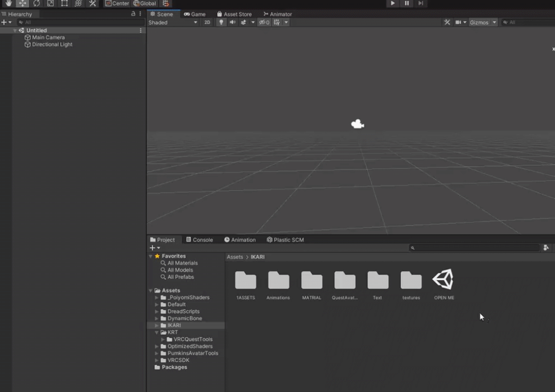Select the Scale tool
555x392 pixels.
[x=51, y=3]
